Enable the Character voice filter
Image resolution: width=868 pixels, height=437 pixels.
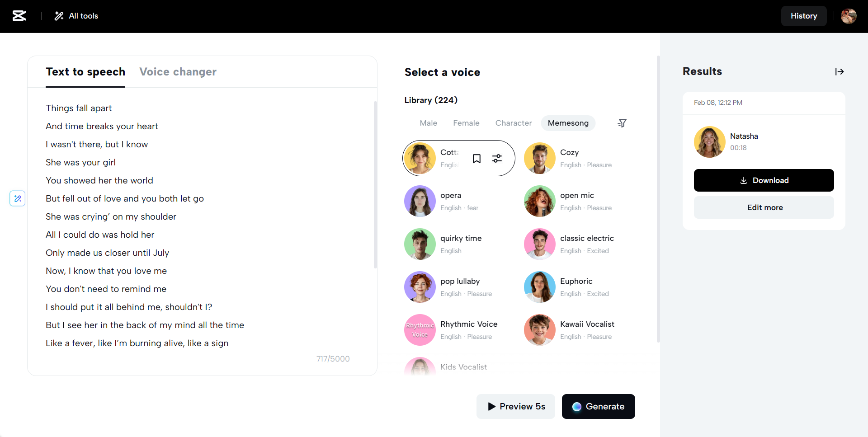(x=513, y=122)
